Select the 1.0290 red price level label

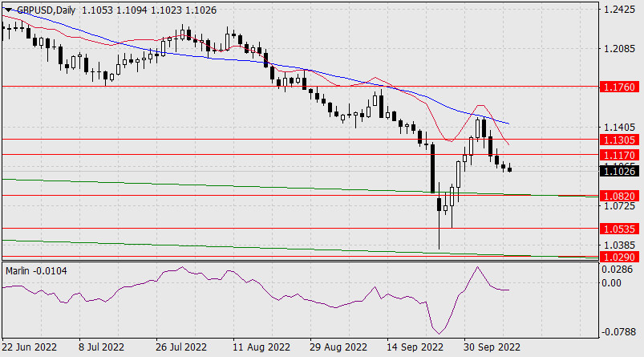pyautogui.click(x=619, y=258)
